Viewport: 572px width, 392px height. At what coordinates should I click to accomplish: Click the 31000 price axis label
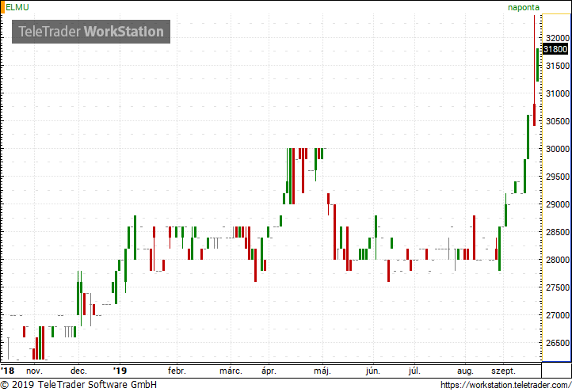558,93
